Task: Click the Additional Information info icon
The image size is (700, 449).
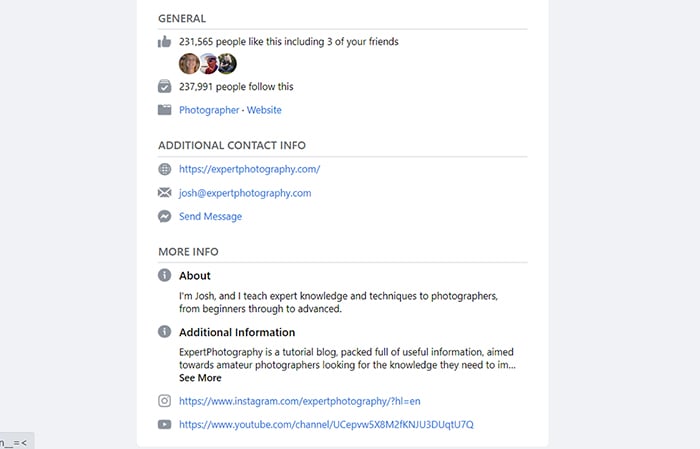Action: [164, 332]
